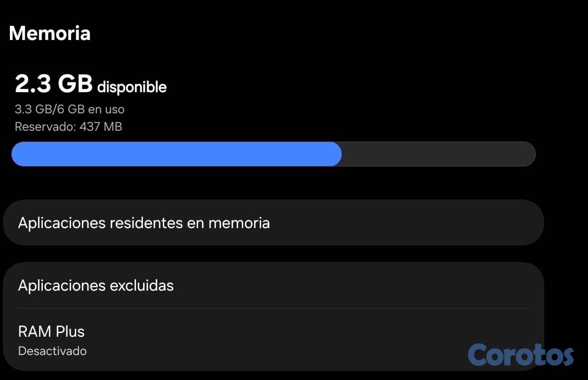Click divider line above RAM Plus

click(273, 308)
